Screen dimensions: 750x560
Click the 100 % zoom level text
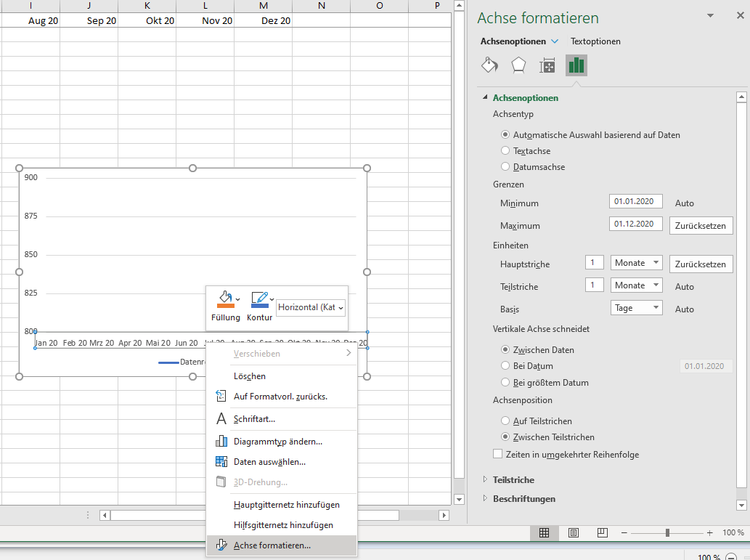(733, 532)
